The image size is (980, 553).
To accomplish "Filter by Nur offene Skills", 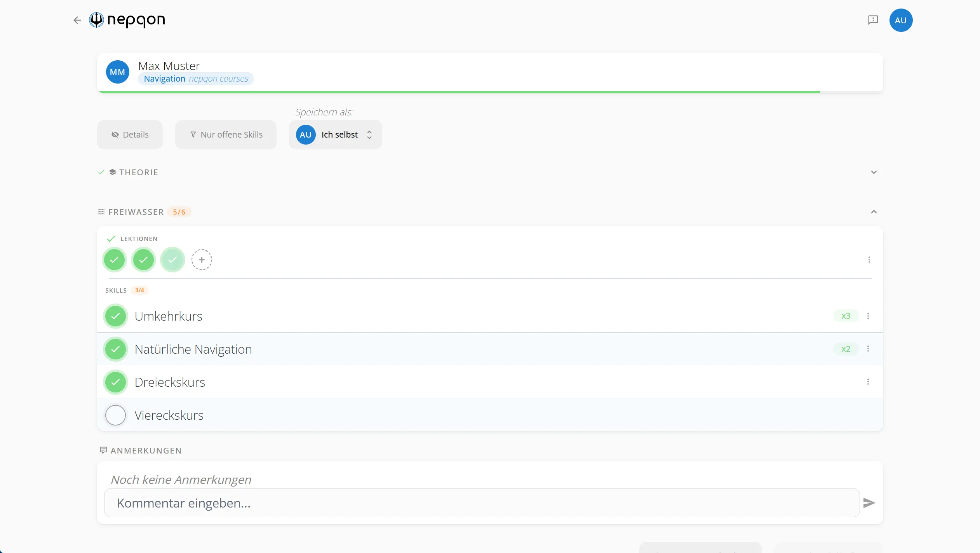I will [x=226, y=134].
